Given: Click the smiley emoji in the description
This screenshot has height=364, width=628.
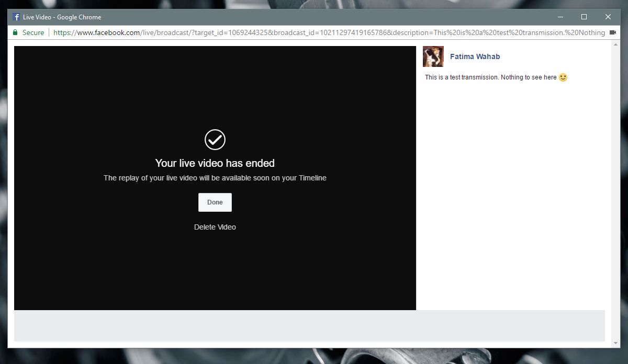Looking at the screenshot, I should coord(563,77).
